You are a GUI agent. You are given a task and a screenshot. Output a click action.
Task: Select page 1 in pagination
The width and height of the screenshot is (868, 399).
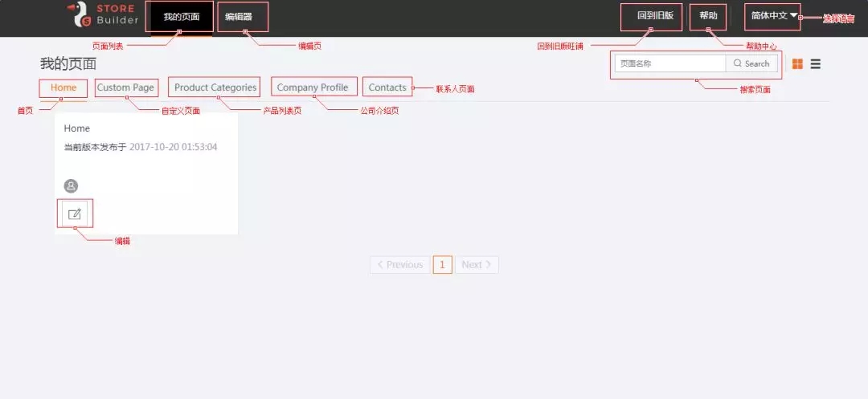442,265
